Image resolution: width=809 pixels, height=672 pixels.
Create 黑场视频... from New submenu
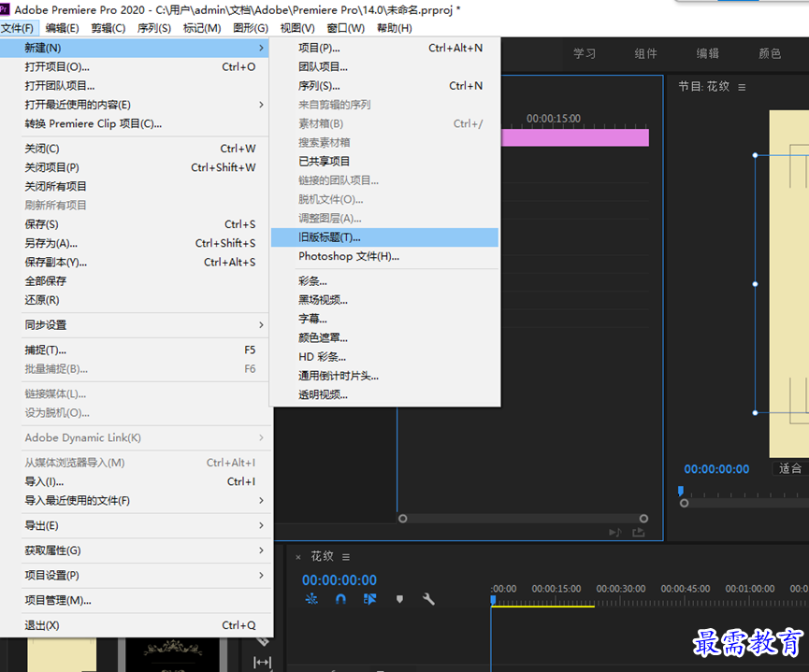coord(385,300)
